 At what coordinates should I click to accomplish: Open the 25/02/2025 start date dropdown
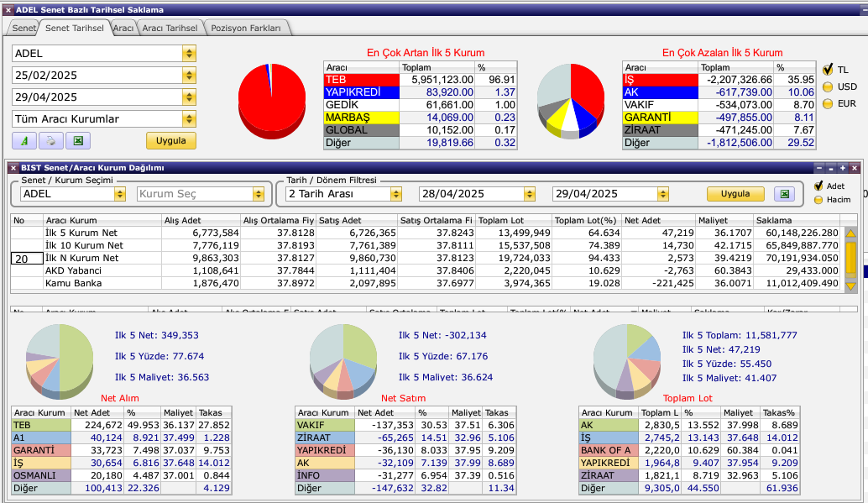tap(190, 76)
